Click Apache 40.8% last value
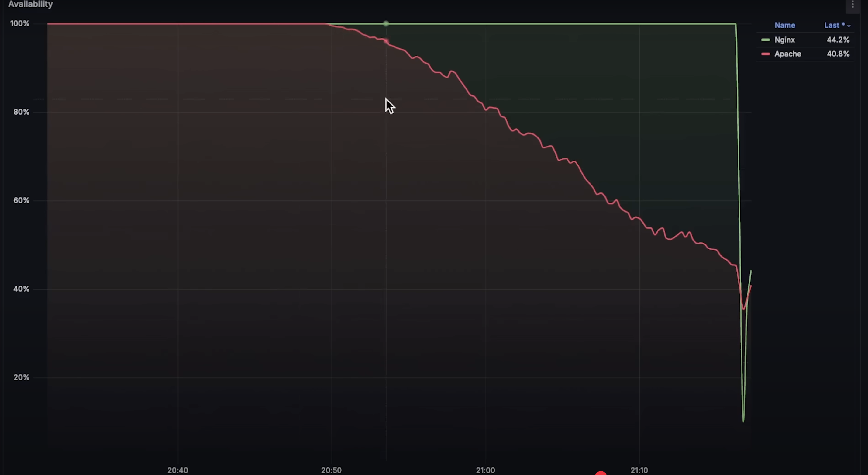Image resolution: width=868 pixels, height=475 pixels. (x=838, y=54)
